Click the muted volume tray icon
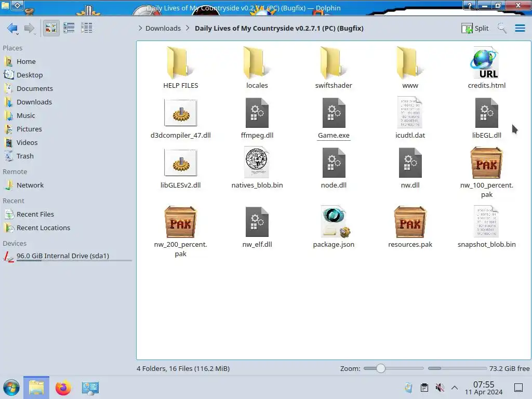Image resolution: width=532 pixels, height=399 pixels. click(x=440, y=388)
